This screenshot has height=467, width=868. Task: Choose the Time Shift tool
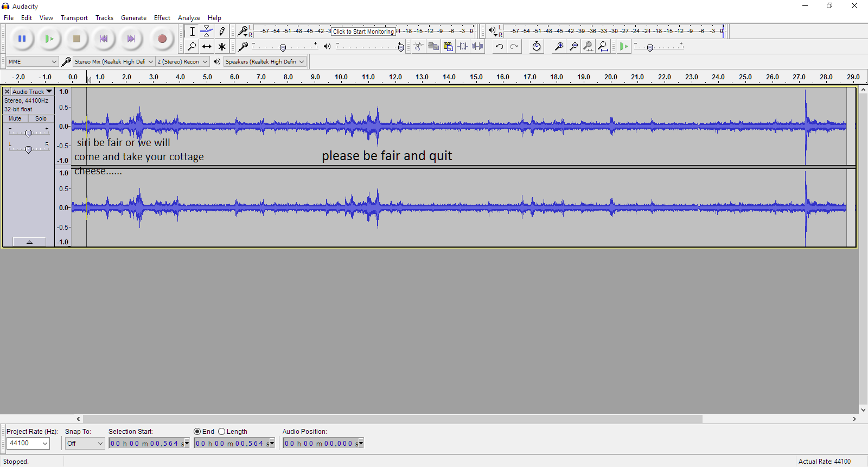[207, 47]
